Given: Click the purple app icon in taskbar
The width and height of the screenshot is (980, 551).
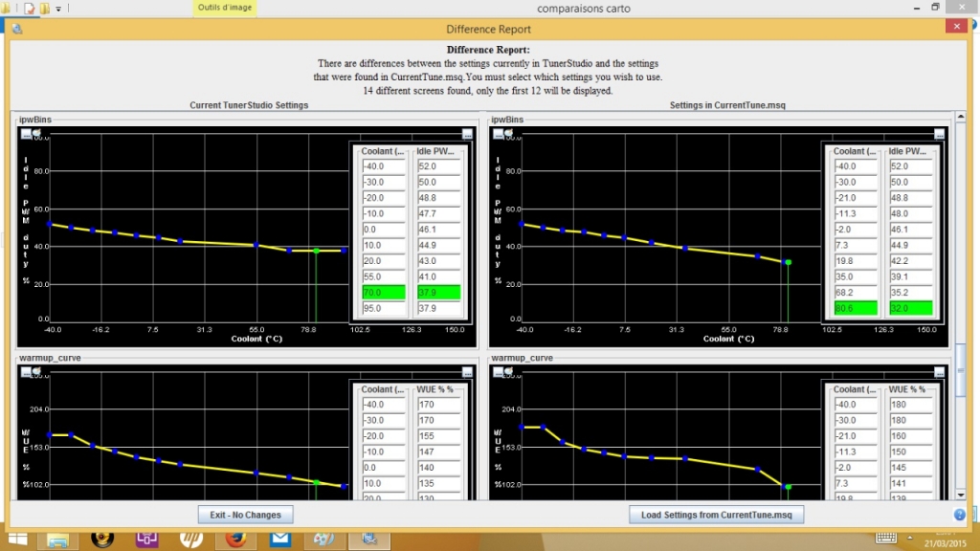Looking at the screenshot, I should tap(146, 539).
